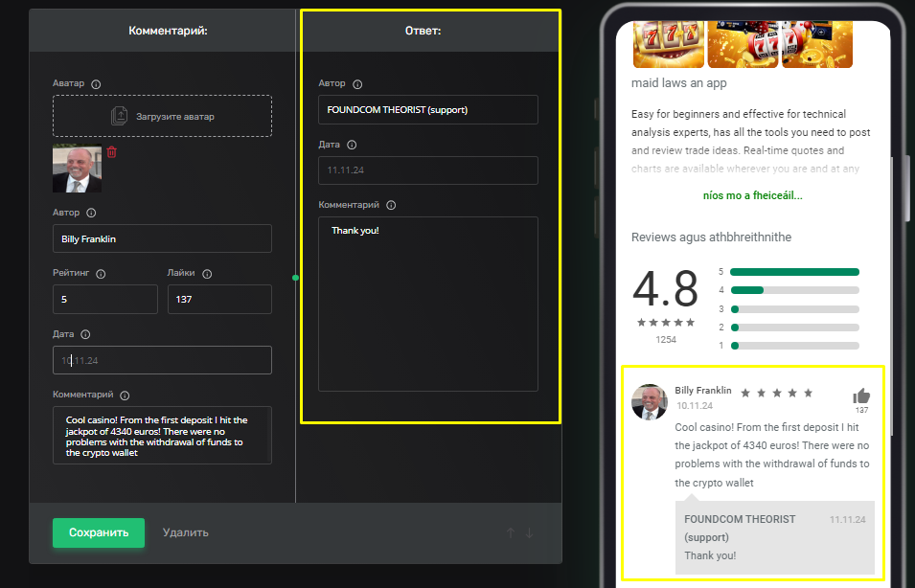Open the 'níos mo a fheiceáil...' link
Screen dimensions: 915x588
pyautogui.click(x=753, y=195)
